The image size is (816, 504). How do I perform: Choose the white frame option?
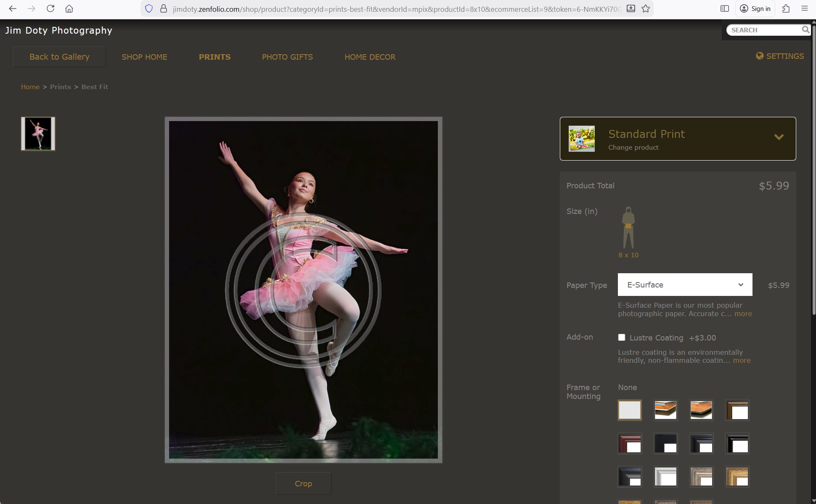click(665, 477)
